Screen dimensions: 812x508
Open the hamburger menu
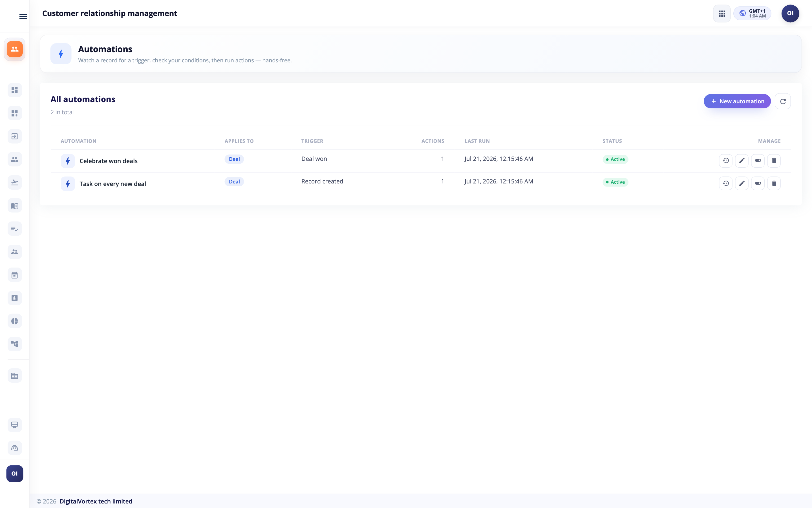click(23, 16)
